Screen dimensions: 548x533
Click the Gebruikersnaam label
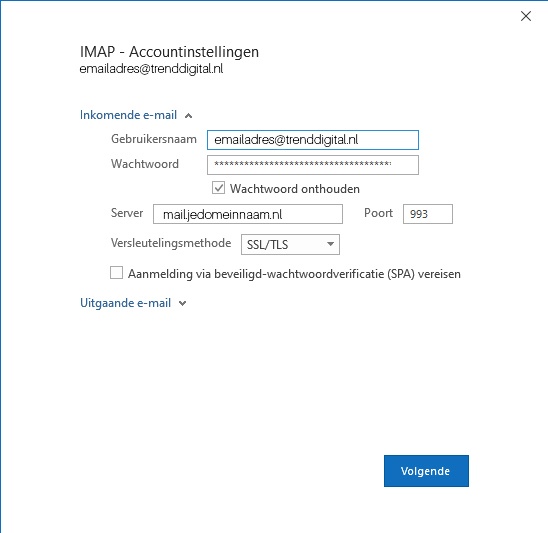[154, 139]
